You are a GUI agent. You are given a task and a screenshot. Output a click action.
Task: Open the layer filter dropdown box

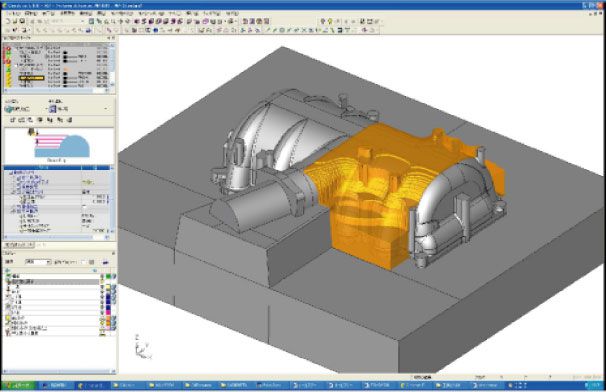38,262
